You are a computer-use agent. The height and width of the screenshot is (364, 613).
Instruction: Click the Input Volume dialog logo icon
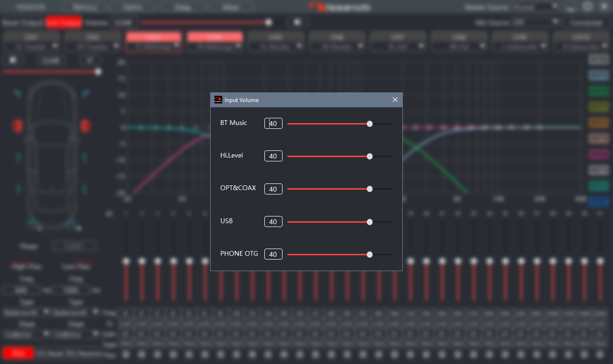218,100
